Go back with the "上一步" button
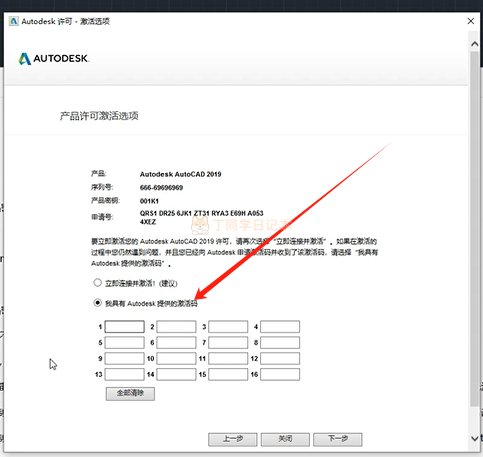The height and width of the screenshot is (457, 483). pos(233,439)
